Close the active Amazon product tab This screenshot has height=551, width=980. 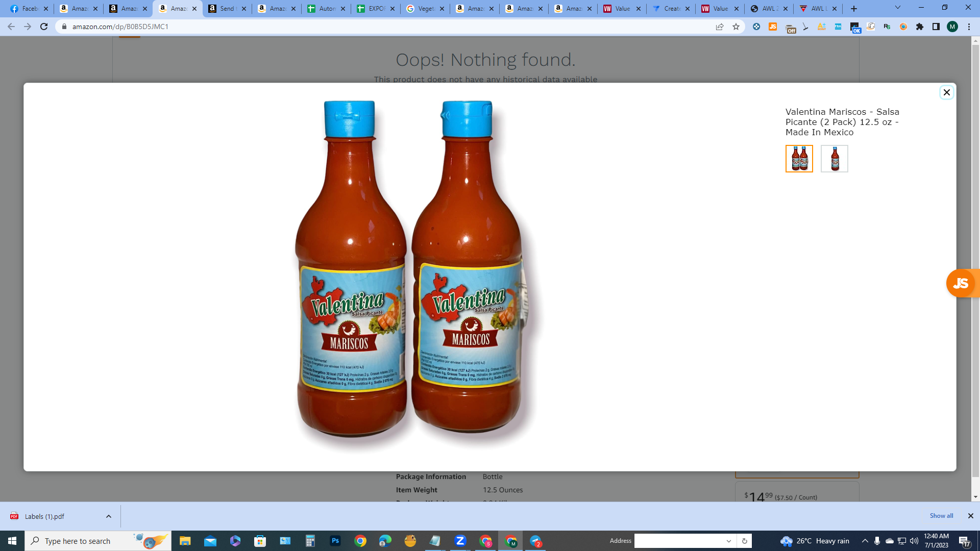point(194,9)
